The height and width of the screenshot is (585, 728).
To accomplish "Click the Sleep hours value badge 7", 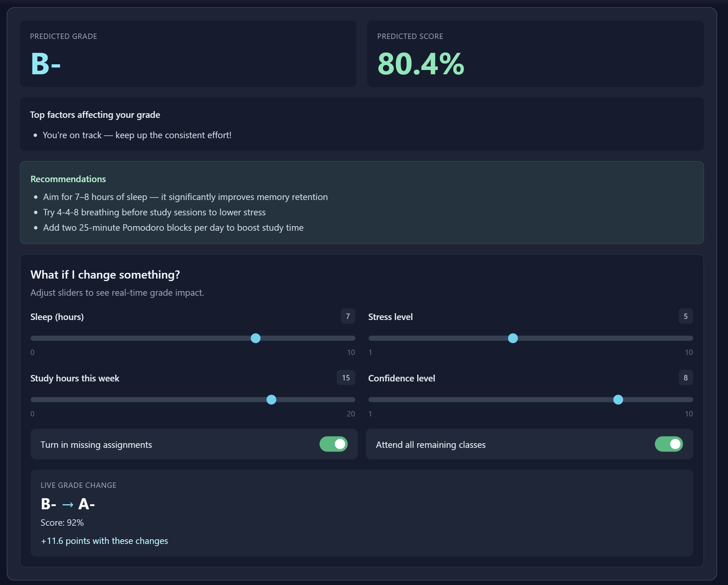I will pyautogui.click(x=348, y=316).
